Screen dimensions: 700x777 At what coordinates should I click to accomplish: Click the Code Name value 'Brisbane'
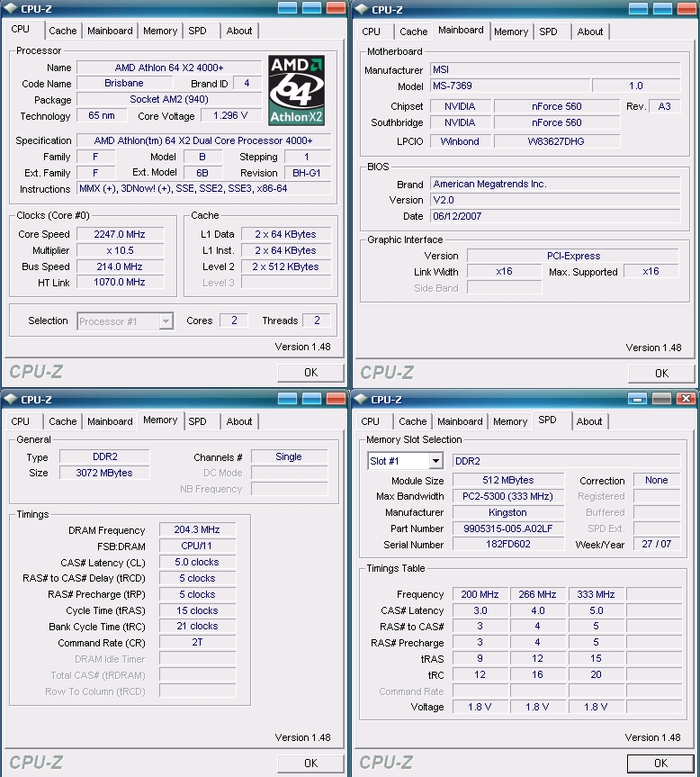click(124, 83)
